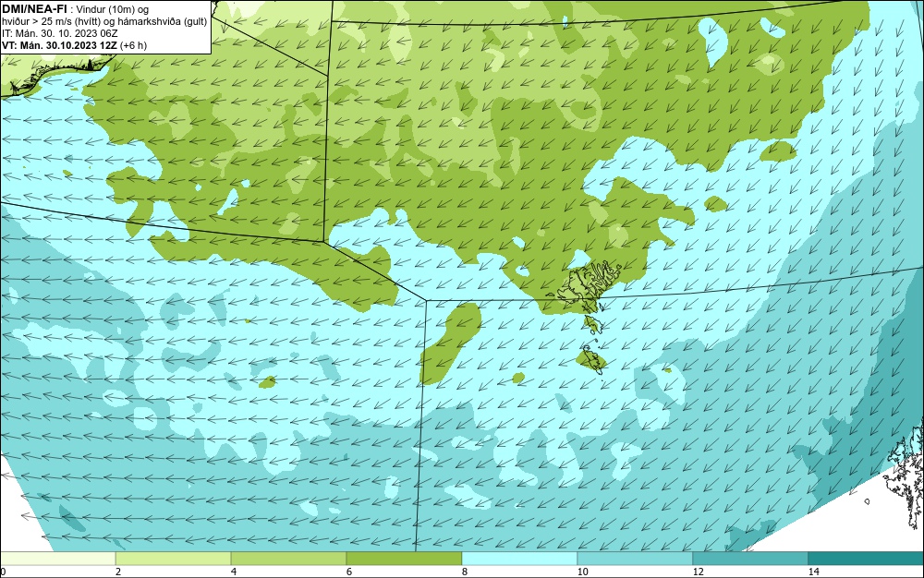Image resolution: width=924 pixels, height=578 pixels.
Task: Click the 12–14 m/s darker teal legend swatch
Action: coord(750,558)
